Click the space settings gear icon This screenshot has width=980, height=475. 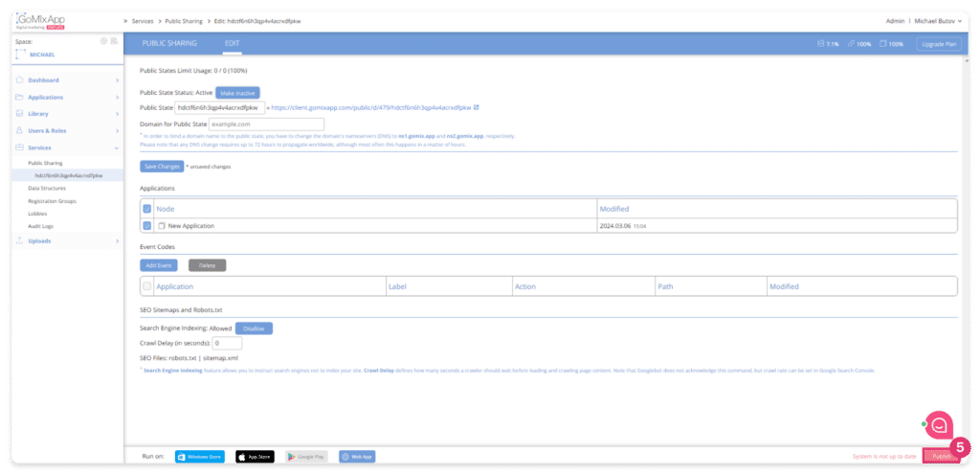[x=103, y=41]
